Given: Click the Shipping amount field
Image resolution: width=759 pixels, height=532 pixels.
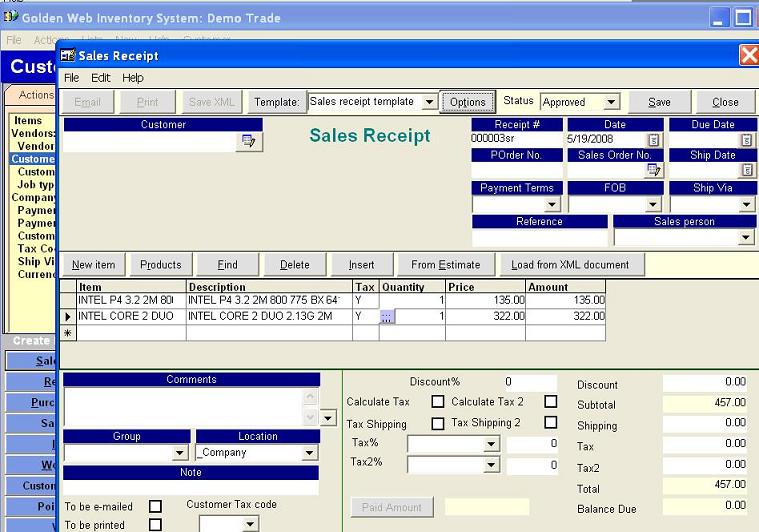Looking at the screenshot, I should pyautogui.click(x=705, y=423).
